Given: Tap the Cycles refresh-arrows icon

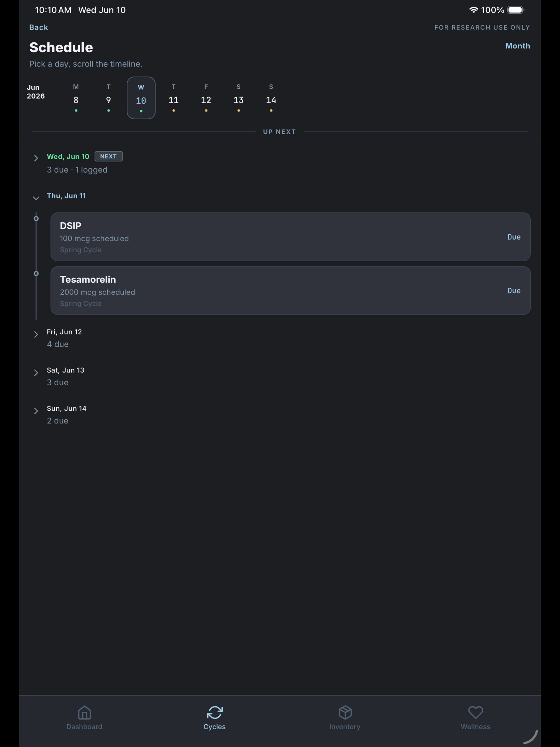Looking at the screenshot, I should pos(215,713).
